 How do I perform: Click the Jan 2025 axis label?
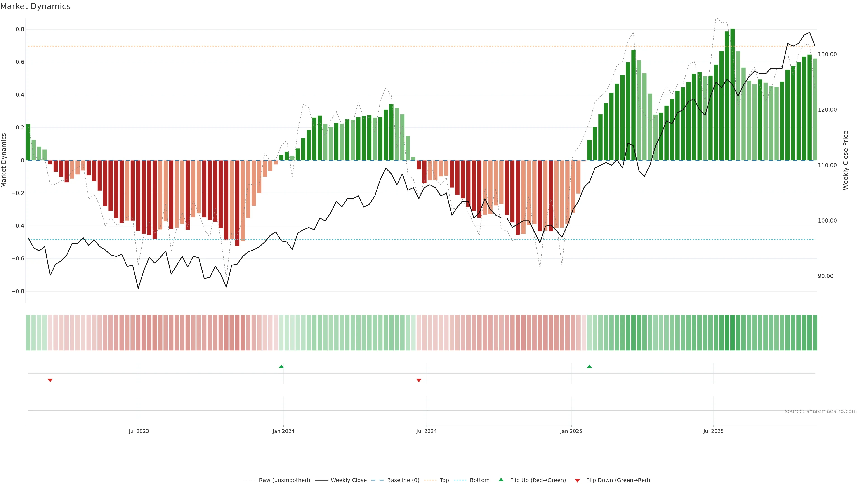[571, 431]
